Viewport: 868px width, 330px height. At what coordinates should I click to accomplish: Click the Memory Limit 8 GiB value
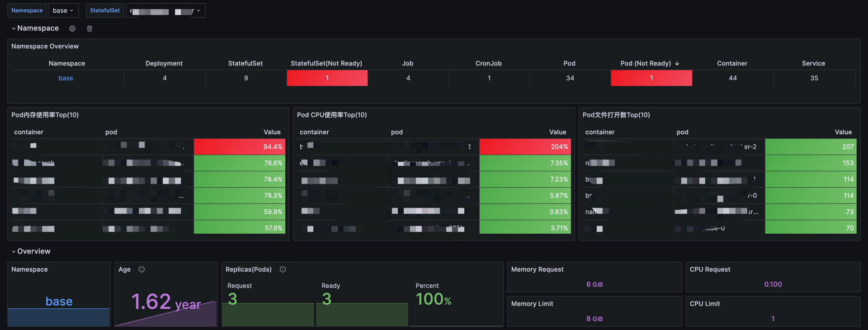tap(594, 319)
